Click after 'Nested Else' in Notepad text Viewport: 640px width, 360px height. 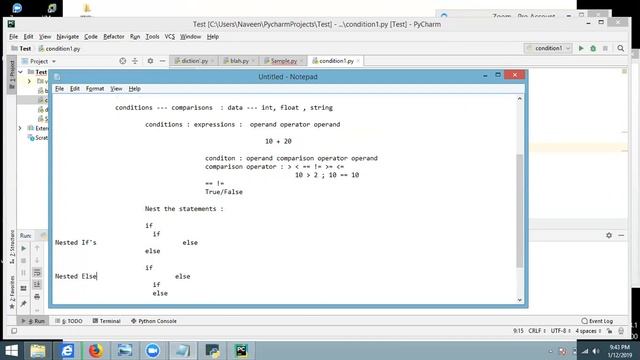pyautogui.click(x=97, y=276)
